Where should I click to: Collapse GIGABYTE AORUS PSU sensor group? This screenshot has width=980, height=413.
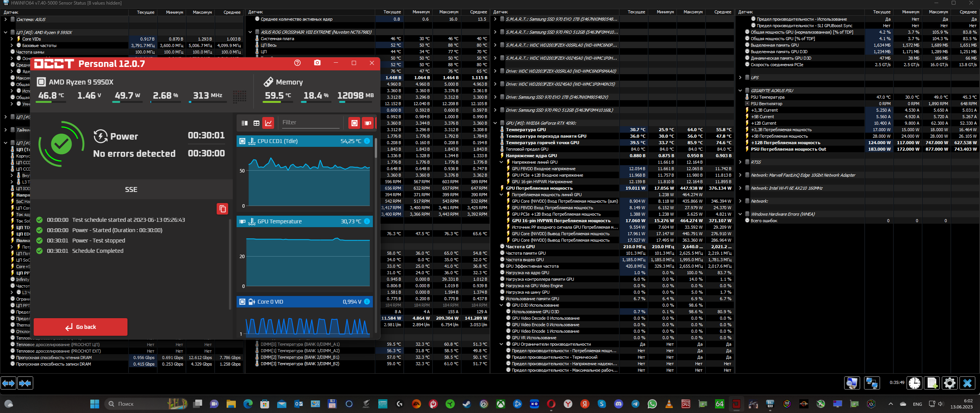tap(740, 91)
